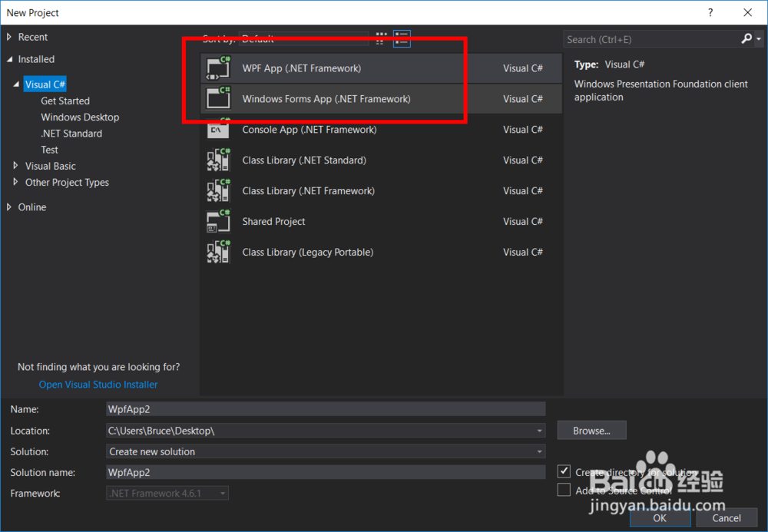Select Class Library (Legacy Portable) icon

pyautogui.click(x=218, y=252)
